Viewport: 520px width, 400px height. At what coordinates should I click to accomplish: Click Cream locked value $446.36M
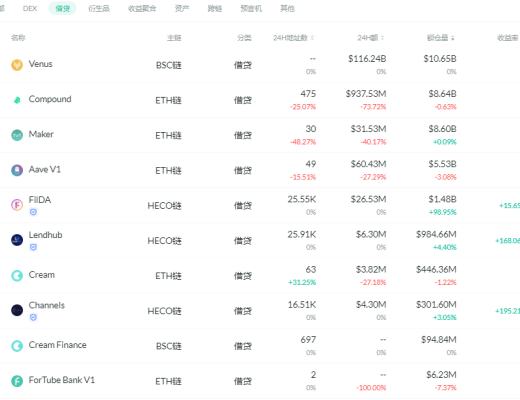pos(436,269)
